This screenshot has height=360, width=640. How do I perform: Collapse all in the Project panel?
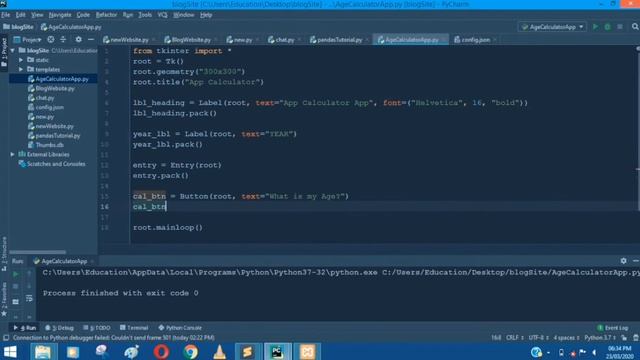pyautogui.click(x=63, y=40)
